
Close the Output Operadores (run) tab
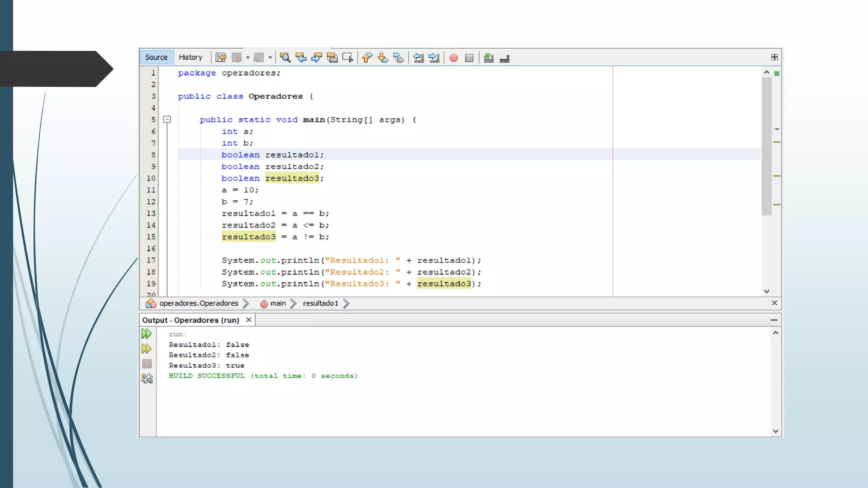tap(249, 320)
